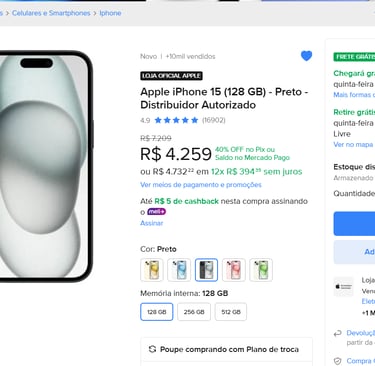This screenshot has width=375, height=366.
Task: Open Celulares e Smartphones breadcrumb
Action: 51,13
